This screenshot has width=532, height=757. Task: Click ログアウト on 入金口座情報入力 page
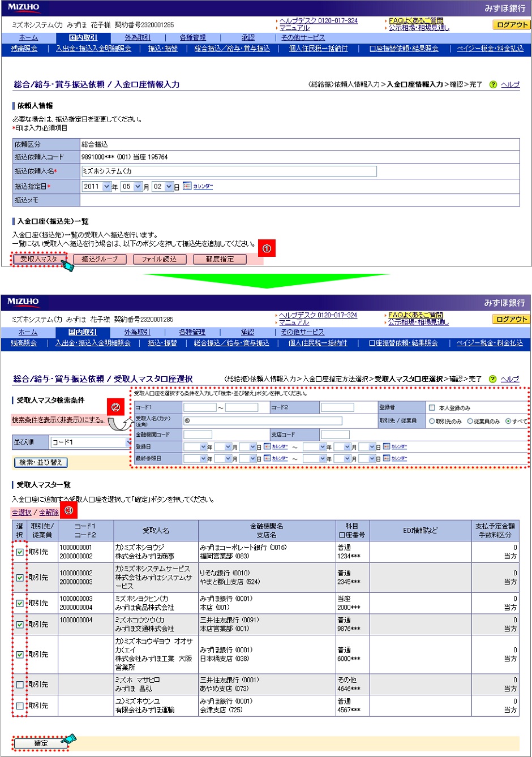[x=512, y=25]
